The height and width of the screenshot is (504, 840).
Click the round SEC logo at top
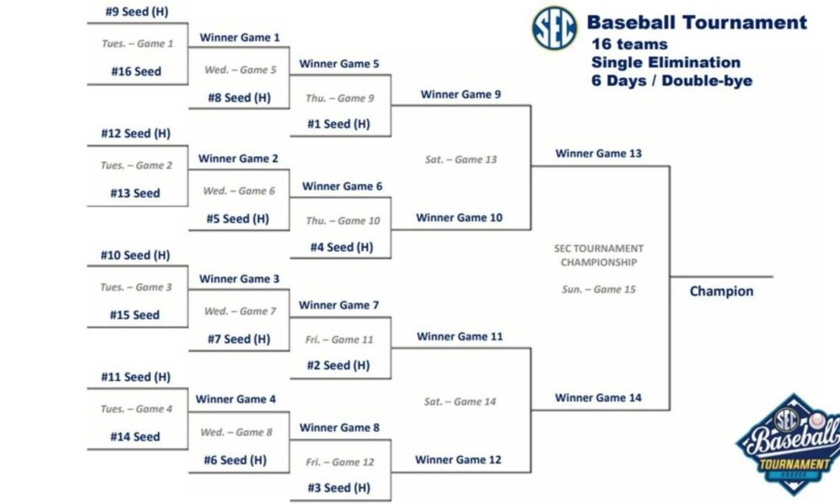[554, 29]
